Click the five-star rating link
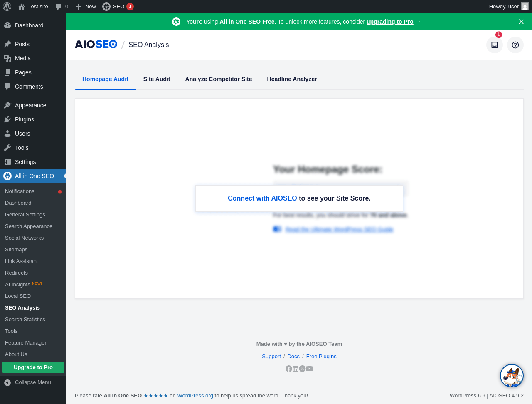 [x=156, y=396]
